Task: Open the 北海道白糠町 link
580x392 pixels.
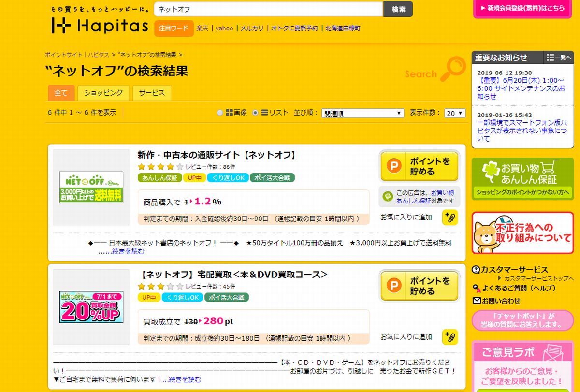Action: tap(343, 29)
